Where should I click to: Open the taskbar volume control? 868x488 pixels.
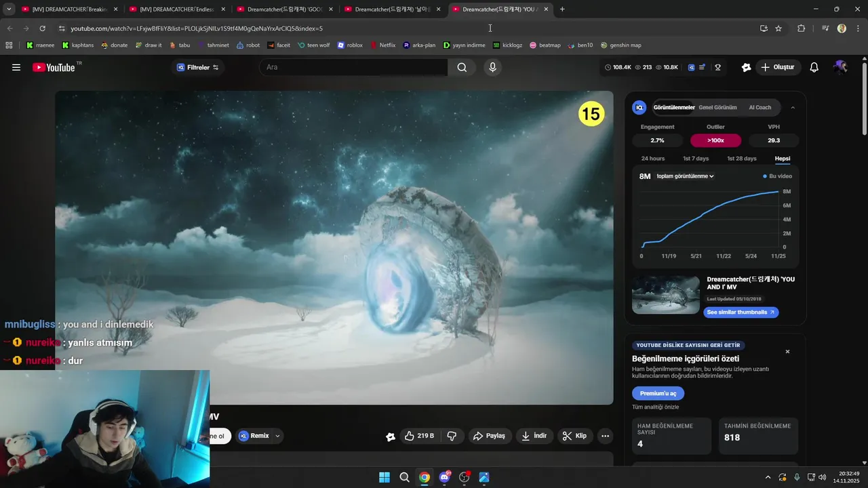[x=822, y=477]
